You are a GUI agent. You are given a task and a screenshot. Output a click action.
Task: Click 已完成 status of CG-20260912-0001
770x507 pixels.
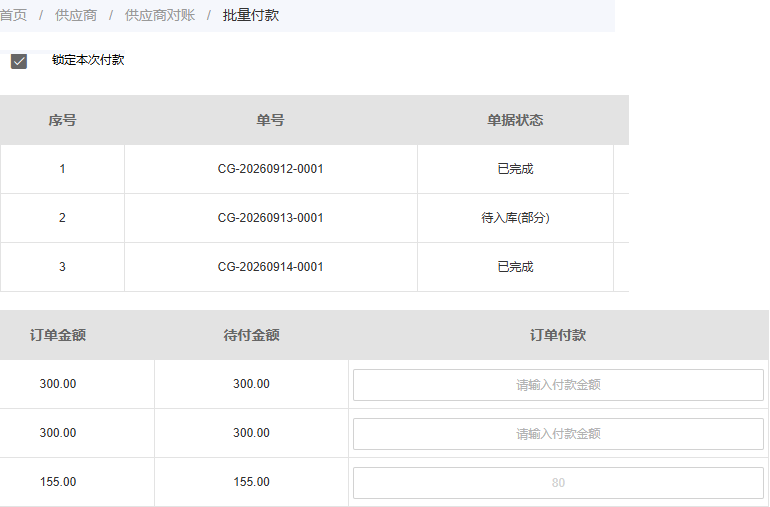[515, 169]
